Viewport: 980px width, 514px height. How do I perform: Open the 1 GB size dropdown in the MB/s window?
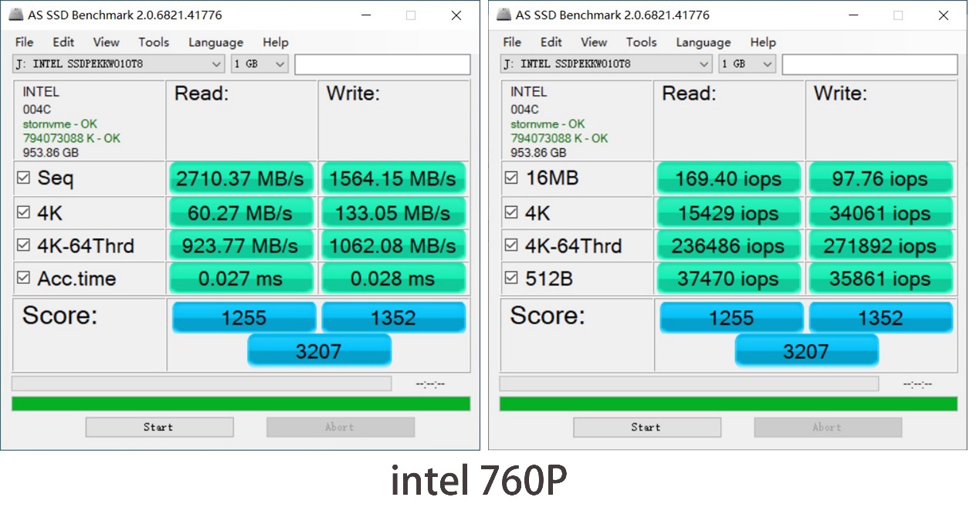tap(259, 64)
